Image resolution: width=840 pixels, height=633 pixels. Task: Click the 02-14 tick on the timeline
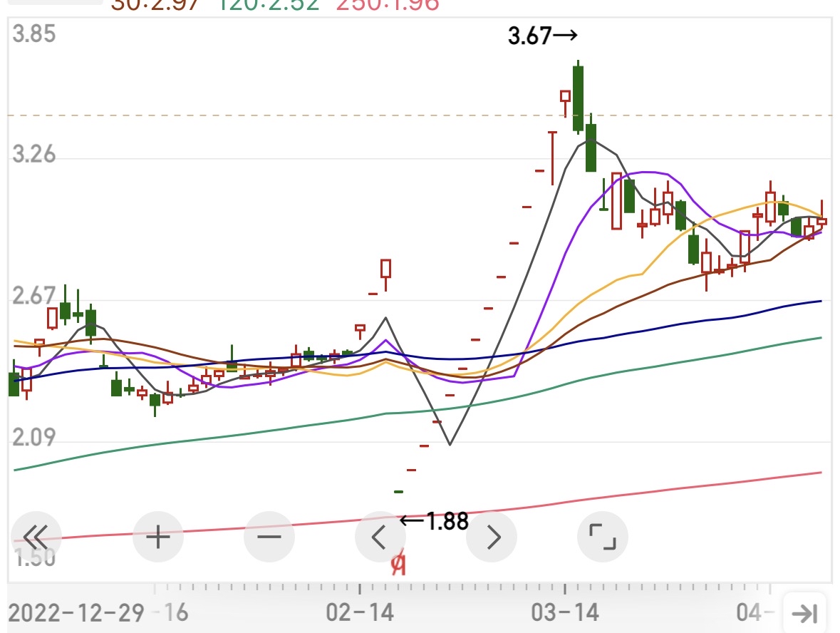coord(360,589)
